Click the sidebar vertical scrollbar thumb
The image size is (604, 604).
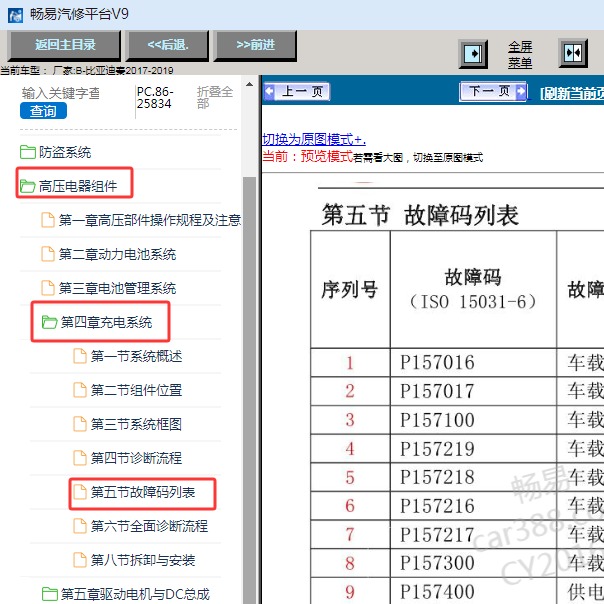tap(250, 389)
